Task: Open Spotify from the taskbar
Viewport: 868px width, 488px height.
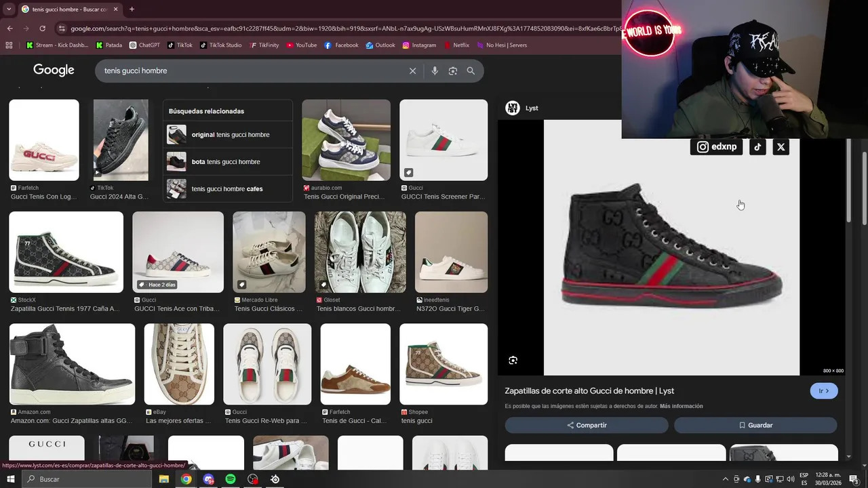Action: coord(231,479)
